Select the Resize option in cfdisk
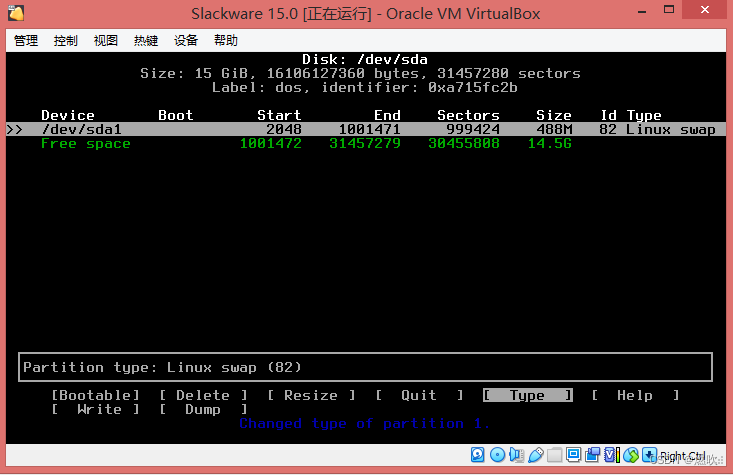 [311, 396]
